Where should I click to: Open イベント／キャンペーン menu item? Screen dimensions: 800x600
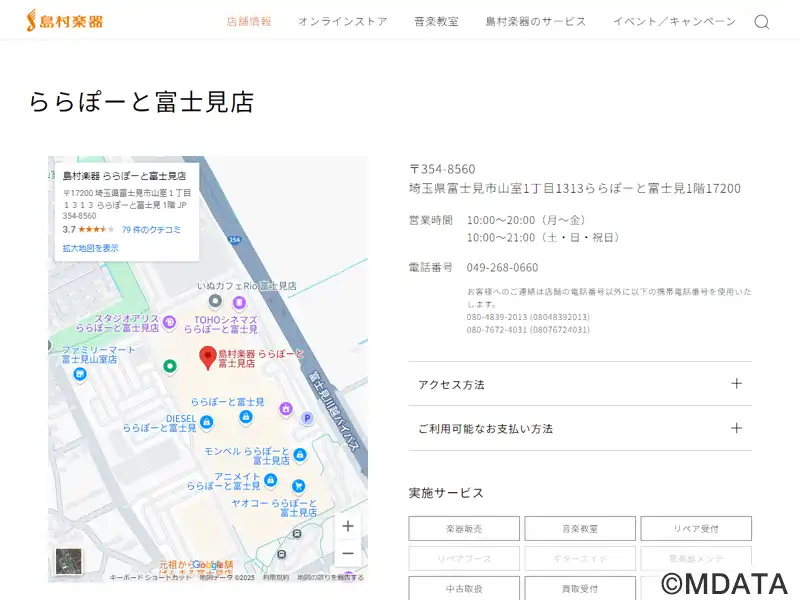coord(674,21)
